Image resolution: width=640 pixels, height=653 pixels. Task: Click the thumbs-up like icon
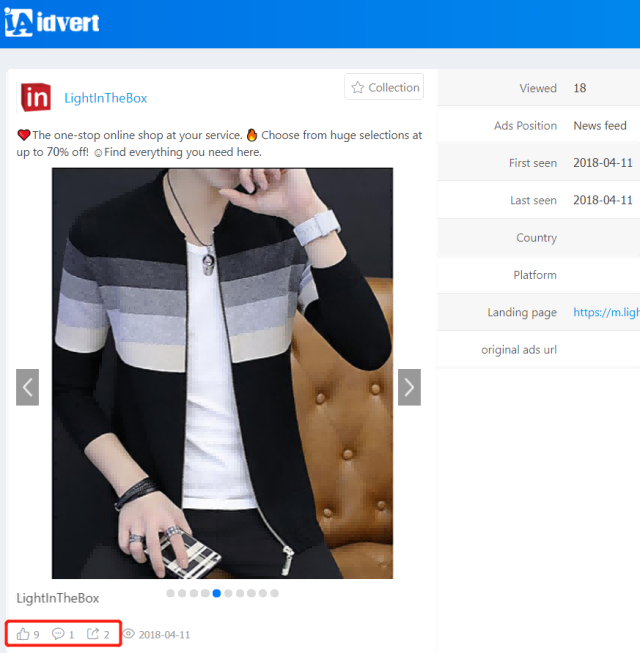(x=23, y=634)
